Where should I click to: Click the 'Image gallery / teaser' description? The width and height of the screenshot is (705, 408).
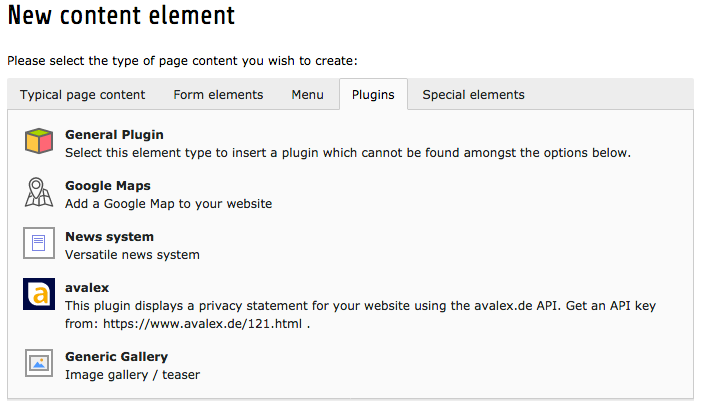click(x=133, y=375)
